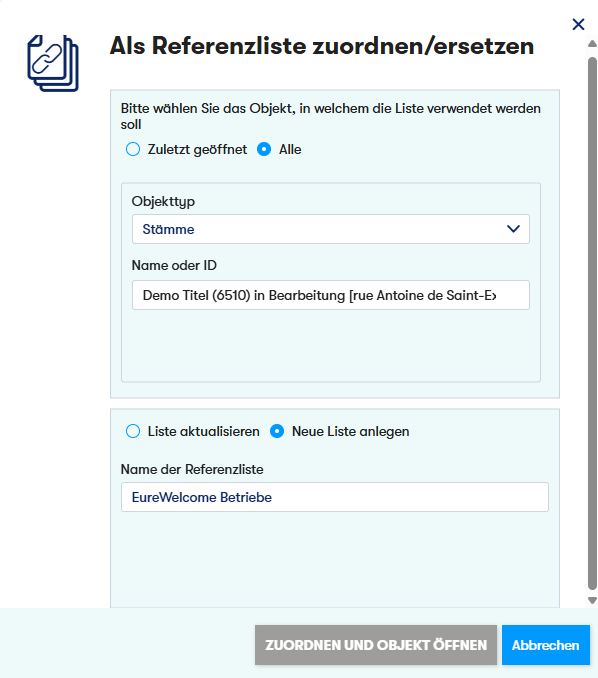Screen dimensions: 598x678
Task: Click the Als Referenzliste zuordnen/ersetzen heading
Action: (x=322, y=46)
